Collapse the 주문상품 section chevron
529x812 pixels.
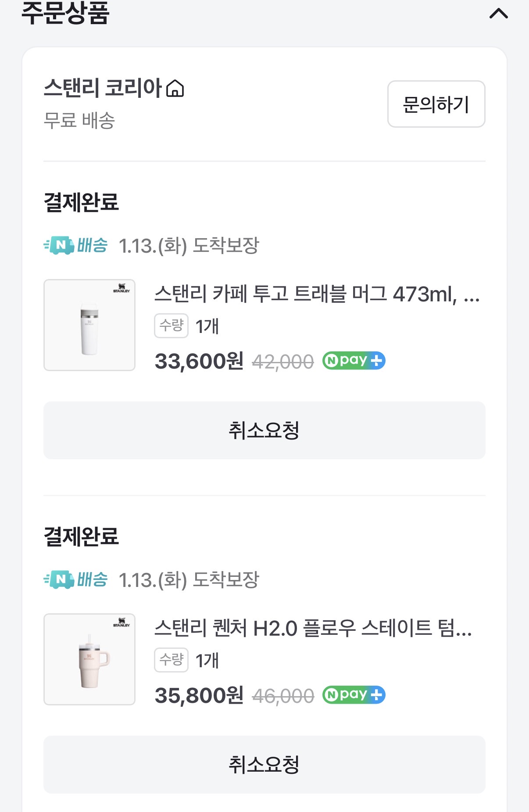[x=498, y=14]
